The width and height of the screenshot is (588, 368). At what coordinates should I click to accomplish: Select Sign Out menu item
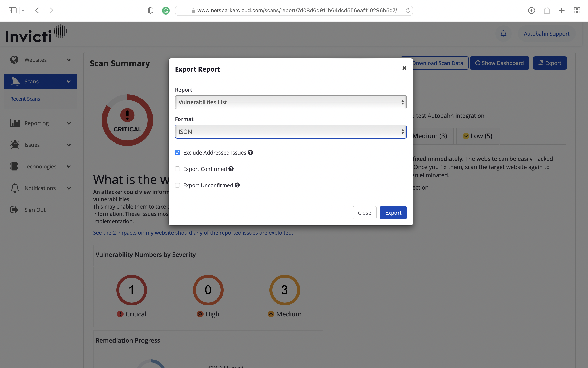pos(35,210)
